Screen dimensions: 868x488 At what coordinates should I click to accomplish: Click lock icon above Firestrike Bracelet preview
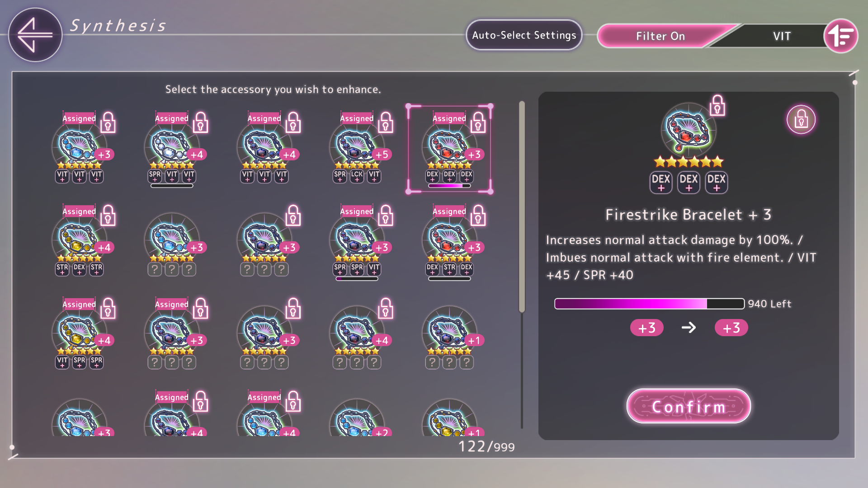tap(717, 106)
